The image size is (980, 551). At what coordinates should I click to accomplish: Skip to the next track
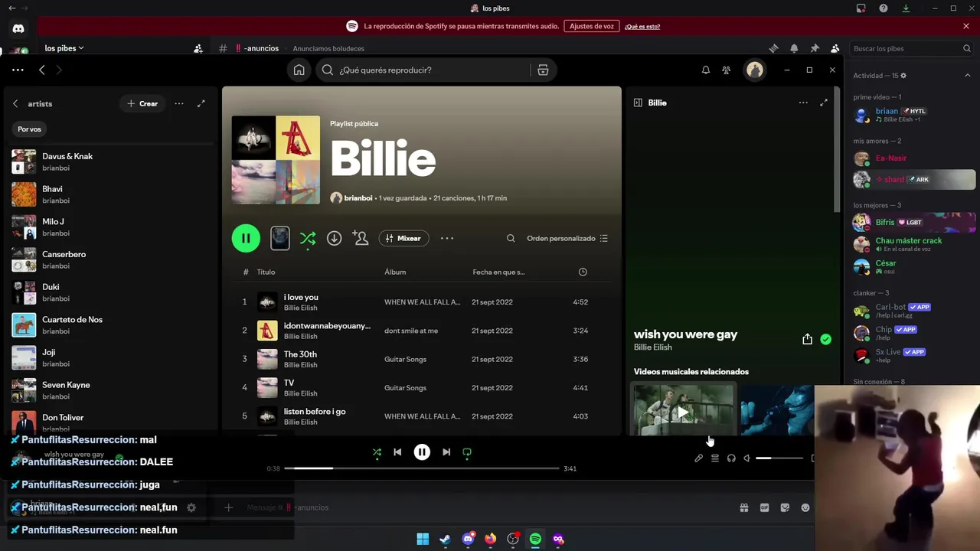click(446, 452)
